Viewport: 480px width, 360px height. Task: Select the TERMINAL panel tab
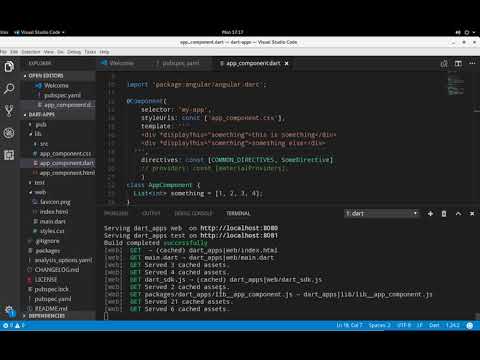pyautogui.click(x=238, y=213)
